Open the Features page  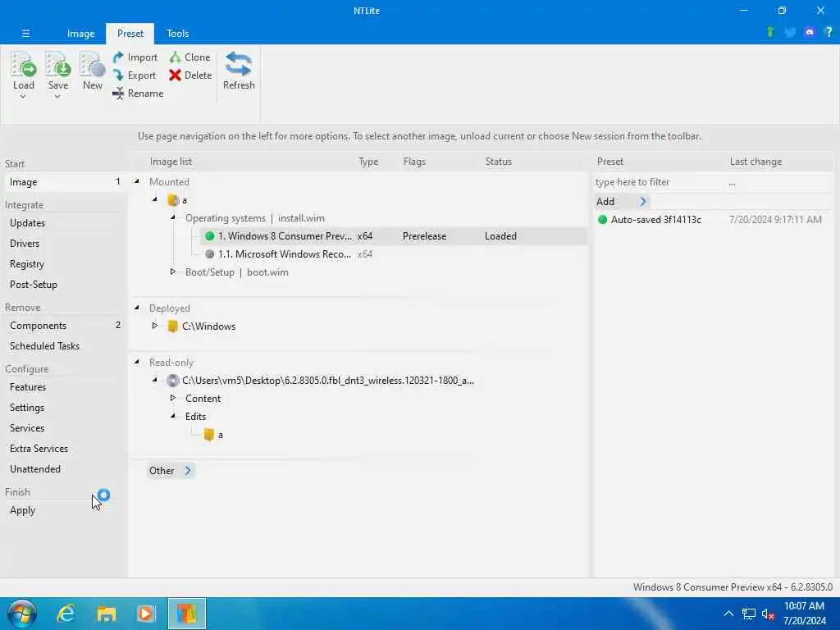[x=28, y=387]
